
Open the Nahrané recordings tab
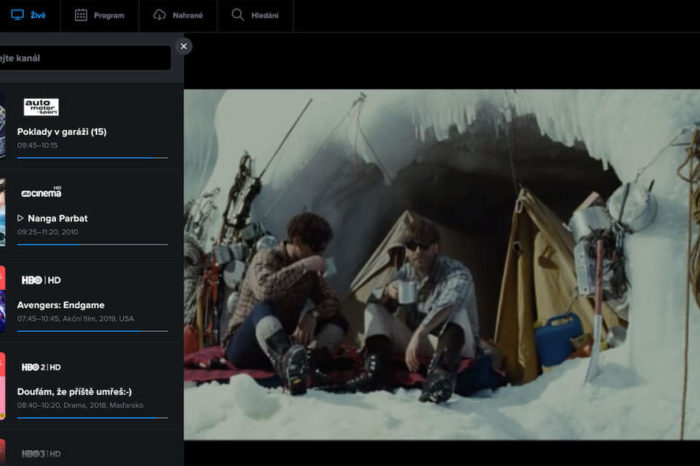178,15
